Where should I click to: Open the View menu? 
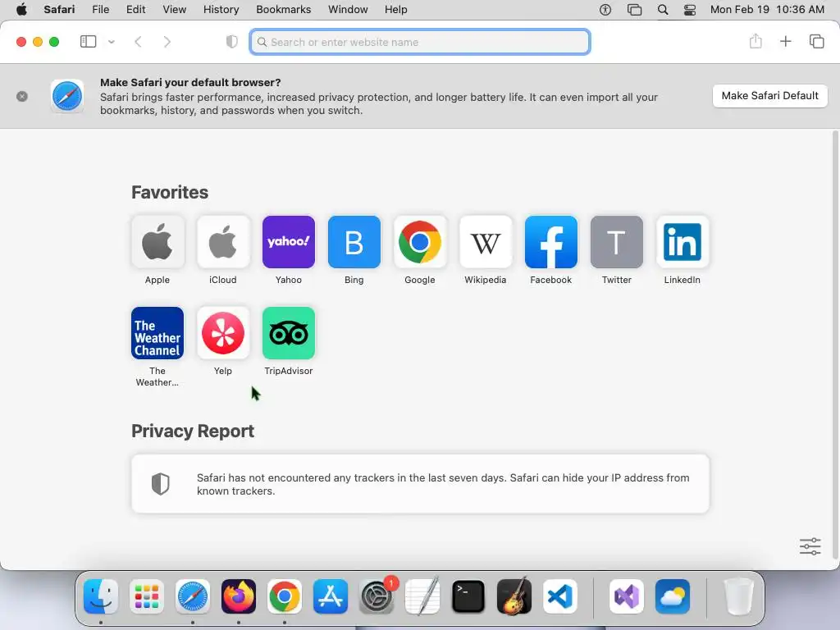[174, 10]
